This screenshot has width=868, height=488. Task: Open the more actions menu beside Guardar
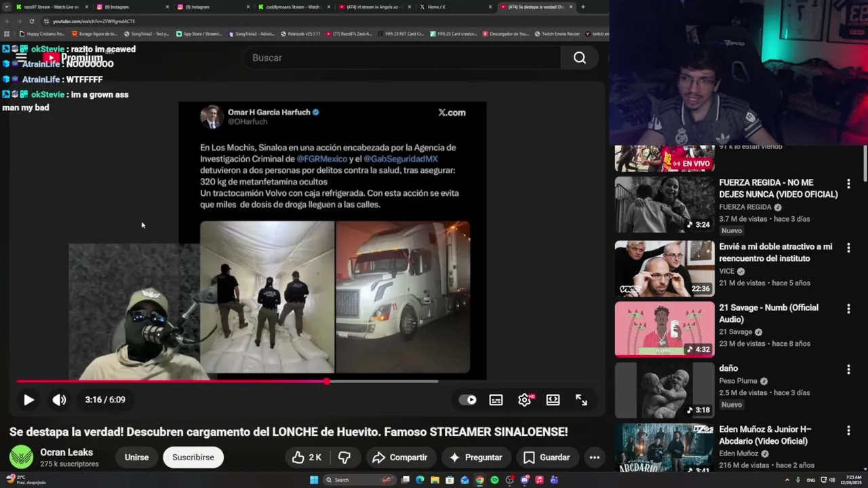tap(595, 457)
